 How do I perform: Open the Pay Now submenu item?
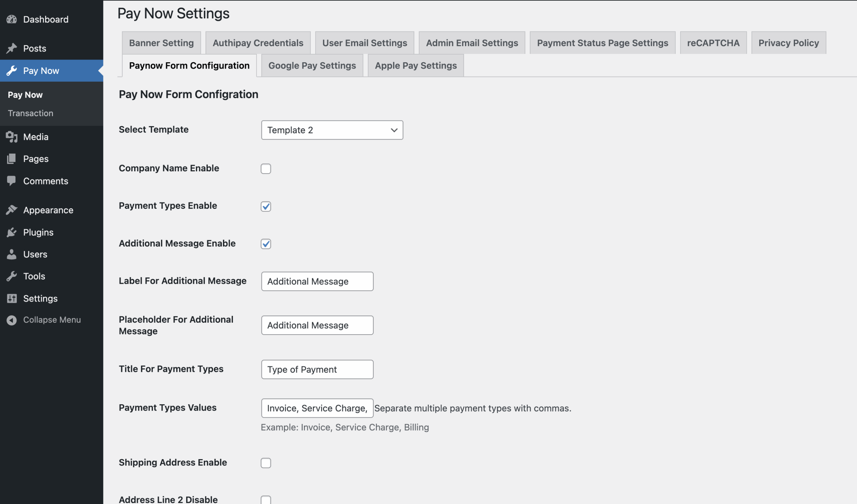point(25,95)
